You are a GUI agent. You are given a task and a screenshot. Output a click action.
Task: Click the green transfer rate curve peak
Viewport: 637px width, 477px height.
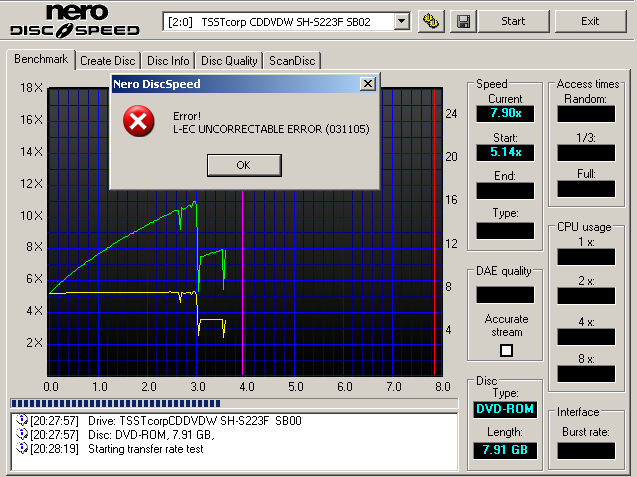(195, 202)
